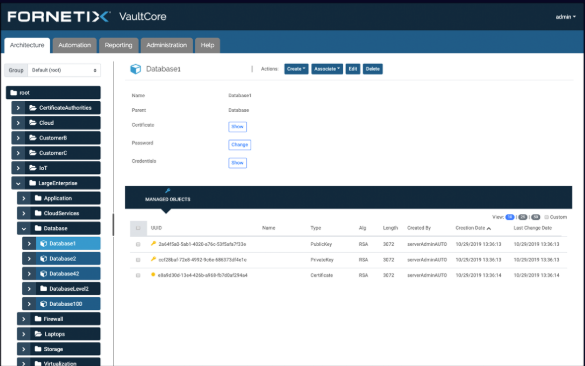Switch to the Automation tab

coord(75,45)
